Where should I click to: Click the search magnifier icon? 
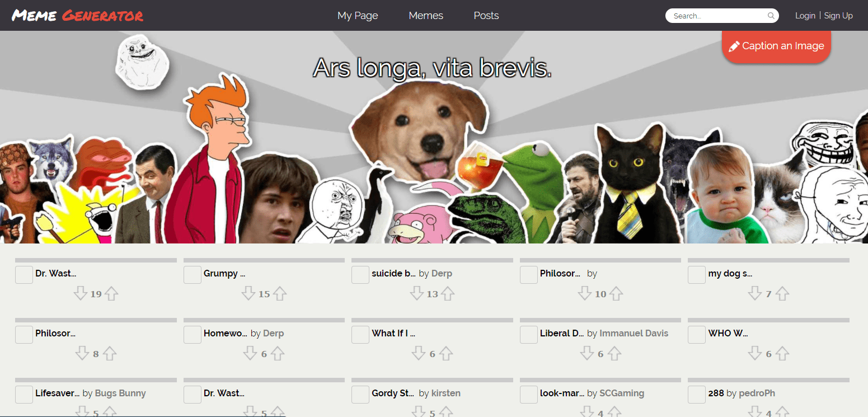tap(771, 16)
